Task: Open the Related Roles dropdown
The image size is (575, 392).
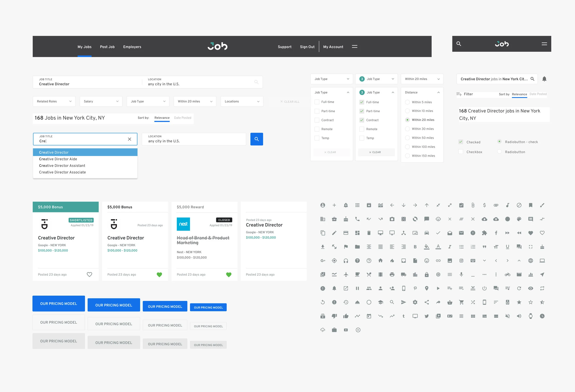Action: click(x=54, y=101)
